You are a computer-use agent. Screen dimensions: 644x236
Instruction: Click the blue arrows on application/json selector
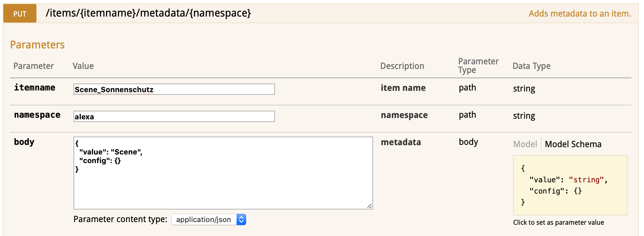click(x=241, y=219)
